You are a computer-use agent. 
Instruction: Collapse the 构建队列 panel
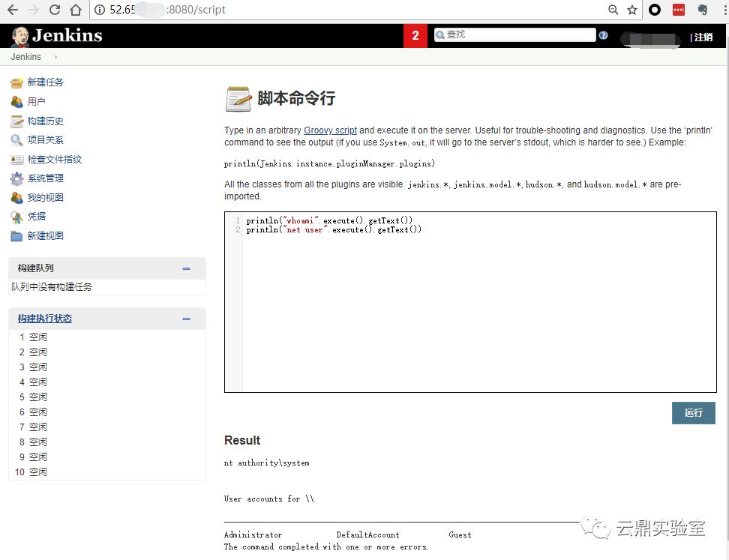click(187, 268)
